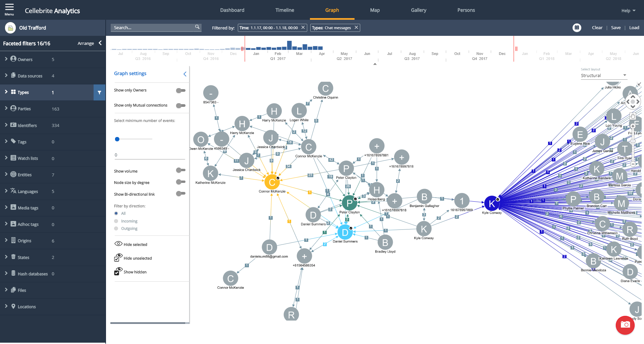
Task: Click the fit-to-screen arrow above navigation compass
Action: coord(639,84)
